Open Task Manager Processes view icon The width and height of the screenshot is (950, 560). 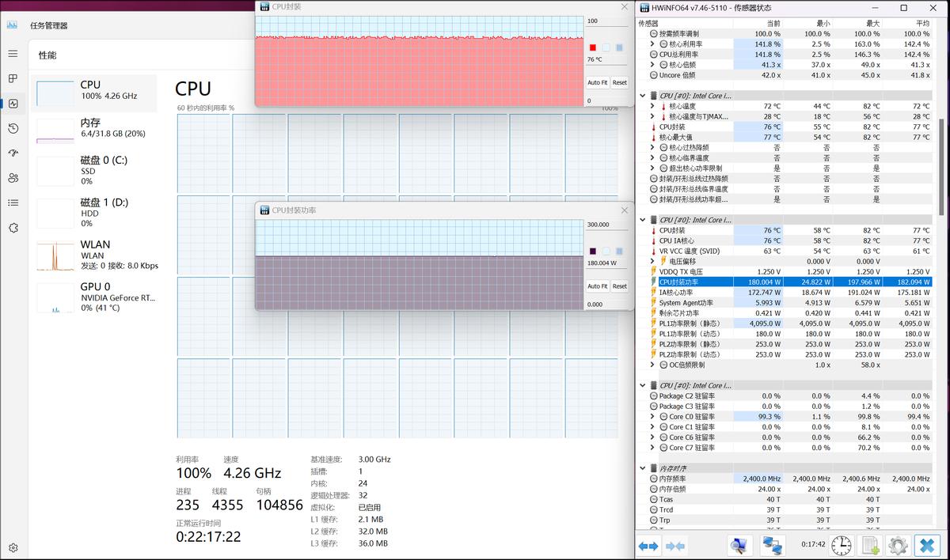point(13,79)
